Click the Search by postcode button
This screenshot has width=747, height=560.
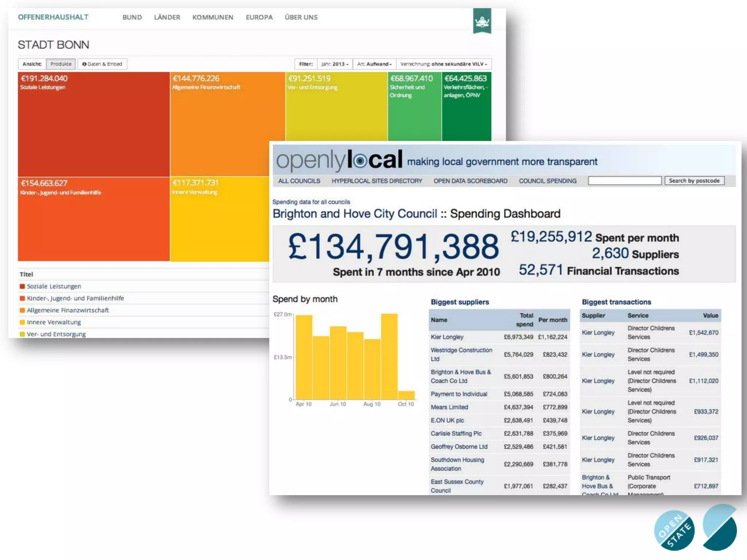[x=694, y=181]
